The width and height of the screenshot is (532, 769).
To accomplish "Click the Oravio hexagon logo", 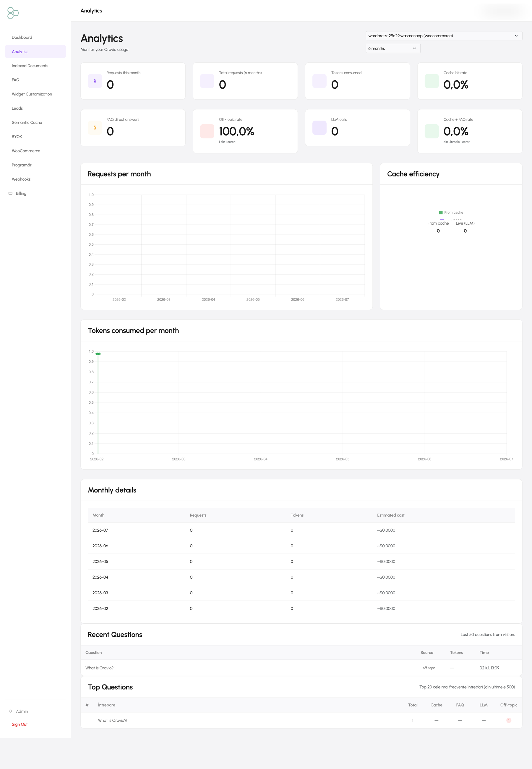I will pos(13,13).
